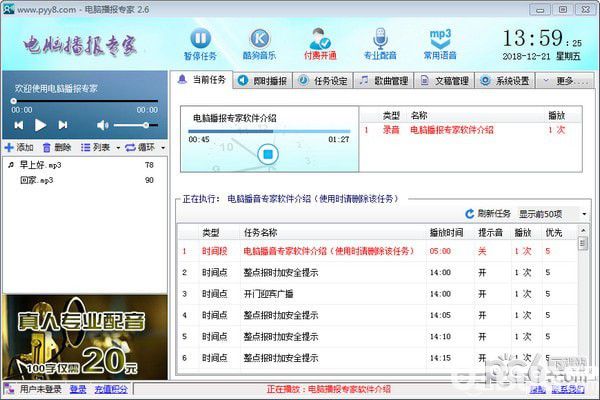This screenshot has height=400, width=600.
Task: Switch to the 当前任务 tab
Action: (202, 80)
